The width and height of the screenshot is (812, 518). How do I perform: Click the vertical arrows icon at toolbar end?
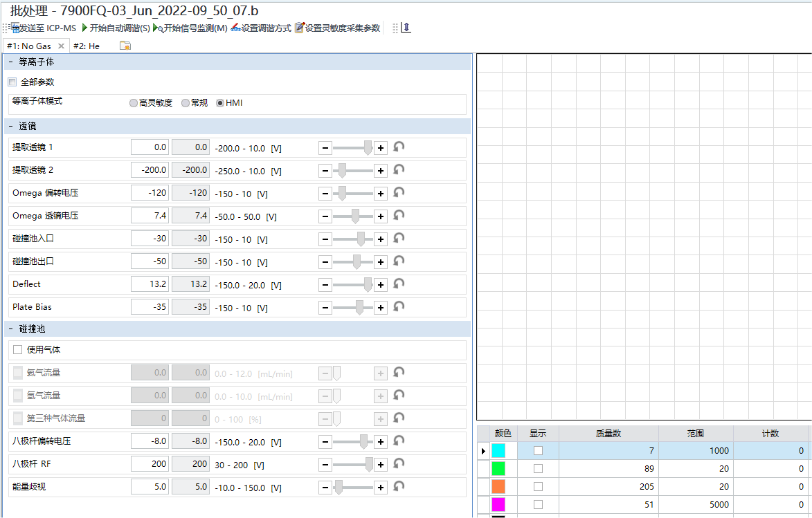[x=406, y=28]
